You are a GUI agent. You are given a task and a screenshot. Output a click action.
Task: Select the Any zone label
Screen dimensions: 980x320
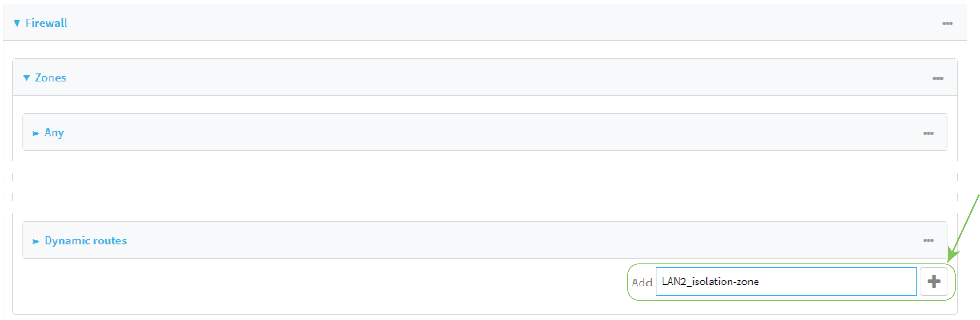pyautogui.click(x=54, y=133)
